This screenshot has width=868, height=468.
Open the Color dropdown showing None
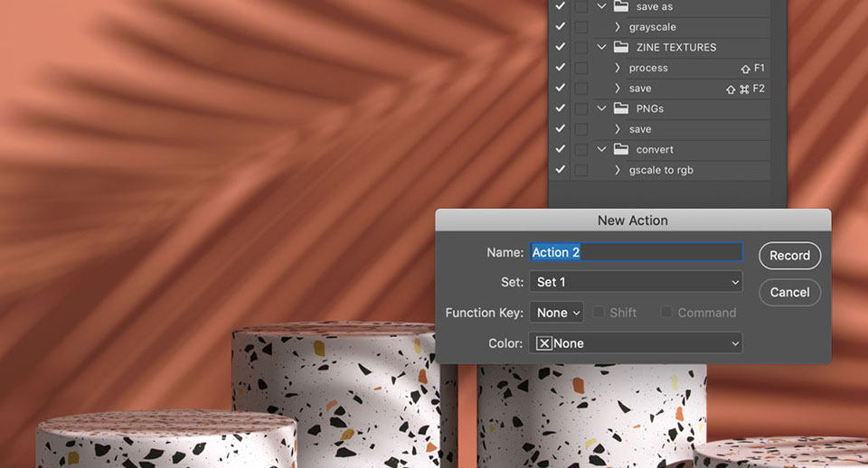tap(636, 343)
